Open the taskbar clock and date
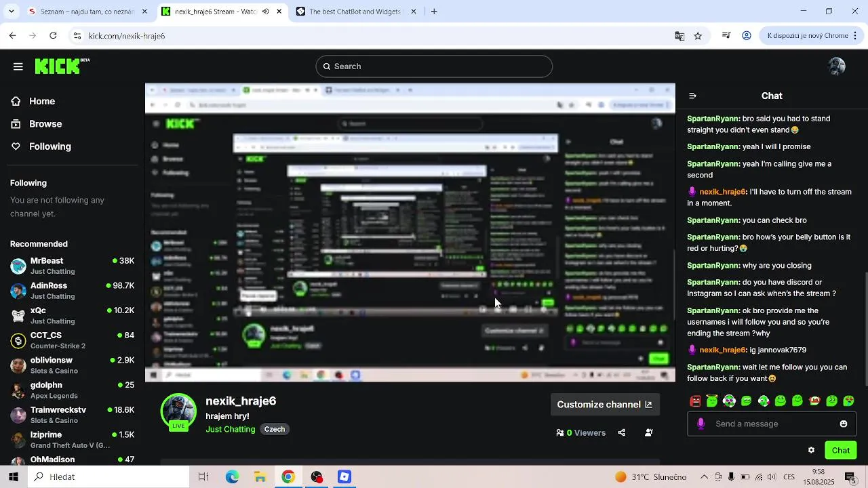This screenshot has width=868, height=488. 818,477
